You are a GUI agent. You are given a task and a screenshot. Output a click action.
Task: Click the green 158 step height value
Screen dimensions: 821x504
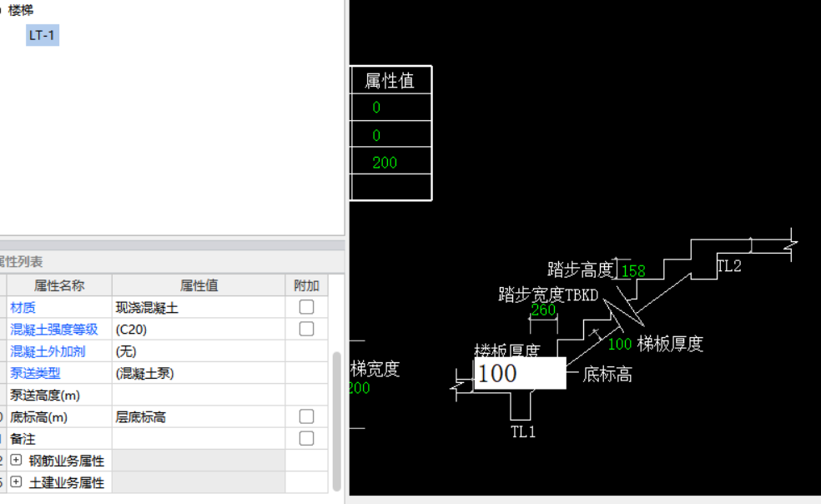(x=633, y=271)
